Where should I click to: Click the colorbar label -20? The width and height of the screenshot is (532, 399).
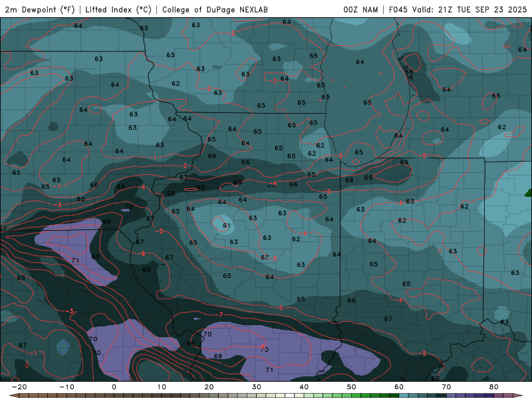[x=19, y=387]
